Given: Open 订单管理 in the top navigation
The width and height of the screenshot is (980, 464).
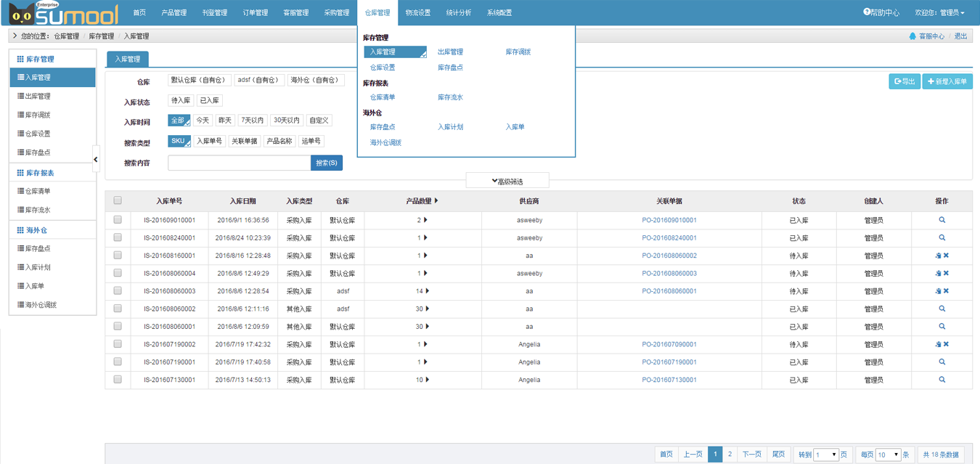Looking at the screenshot, I should click(x=255, y=12).
